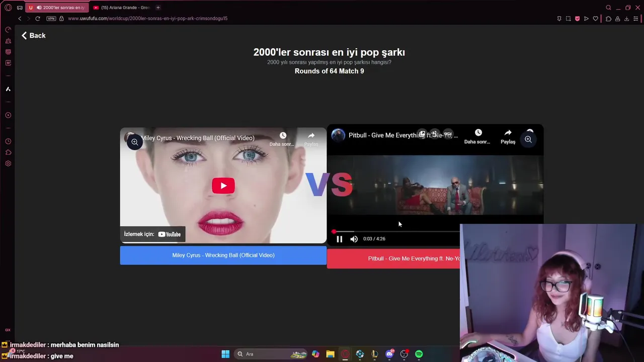
Task: Click Daha sonra on Pitbull video
Action: (477, 136)
